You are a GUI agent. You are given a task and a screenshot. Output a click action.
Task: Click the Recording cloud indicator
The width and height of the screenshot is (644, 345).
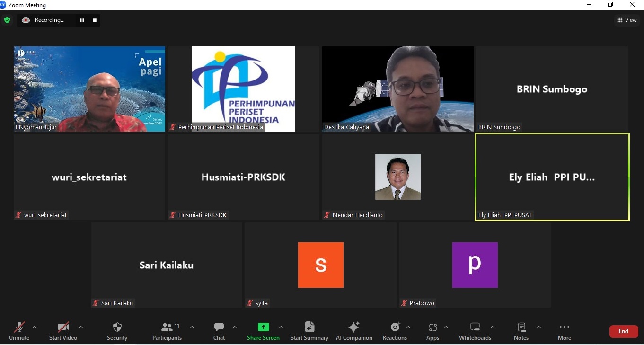coord(26,20)
